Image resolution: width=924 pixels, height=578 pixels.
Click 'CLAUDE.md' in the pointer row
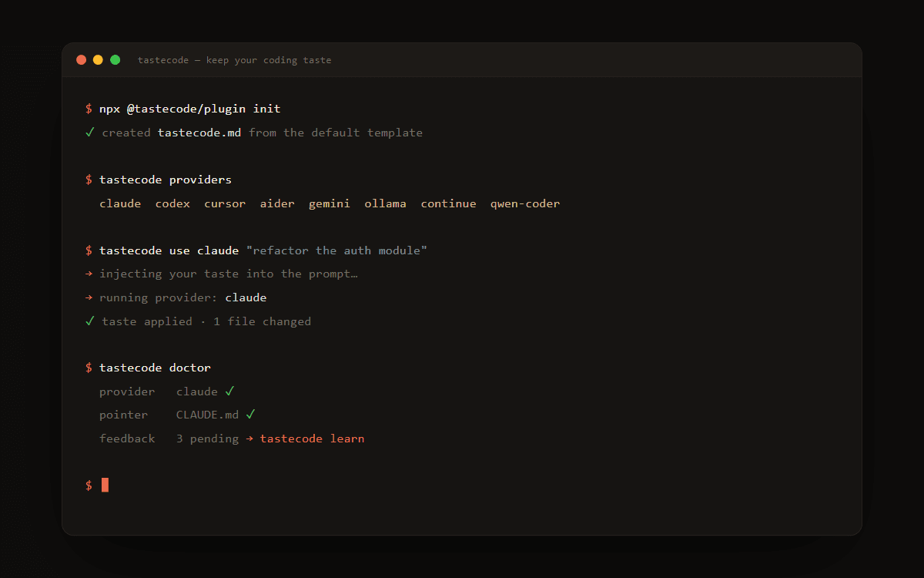(207, 415)
